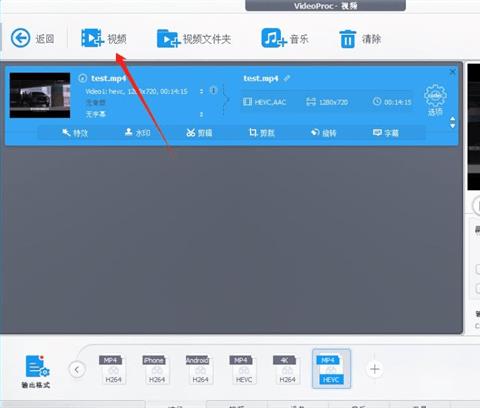
Task: Open 字幕 subtitle tool
Action: click(386, 133)
